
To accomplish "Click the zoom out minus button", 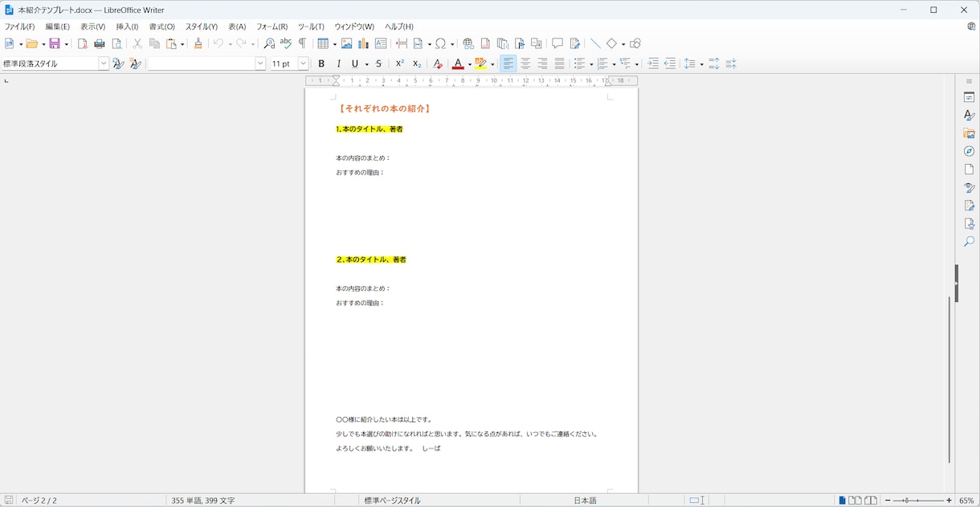I will (x=888, y=501).
